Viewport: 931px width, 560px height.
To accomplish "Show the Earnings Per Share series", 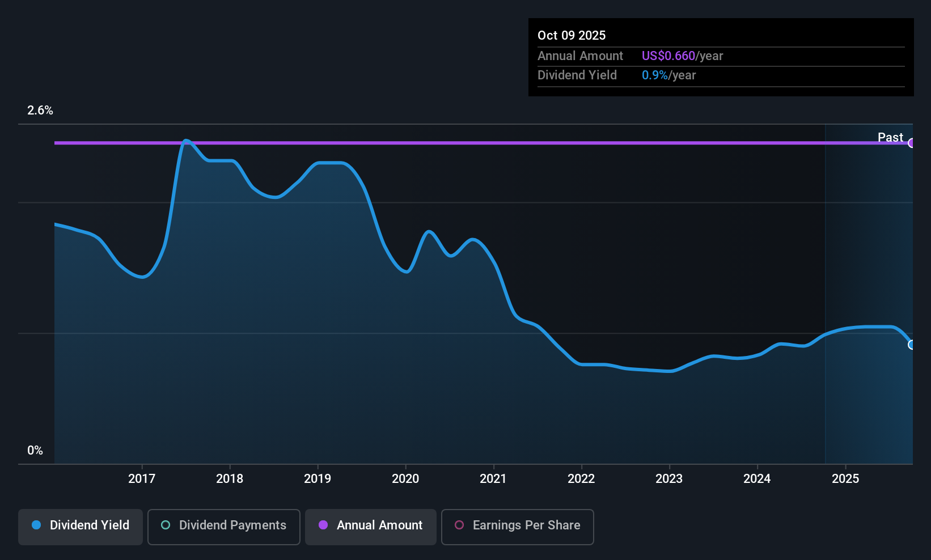I will click(517, 527).
